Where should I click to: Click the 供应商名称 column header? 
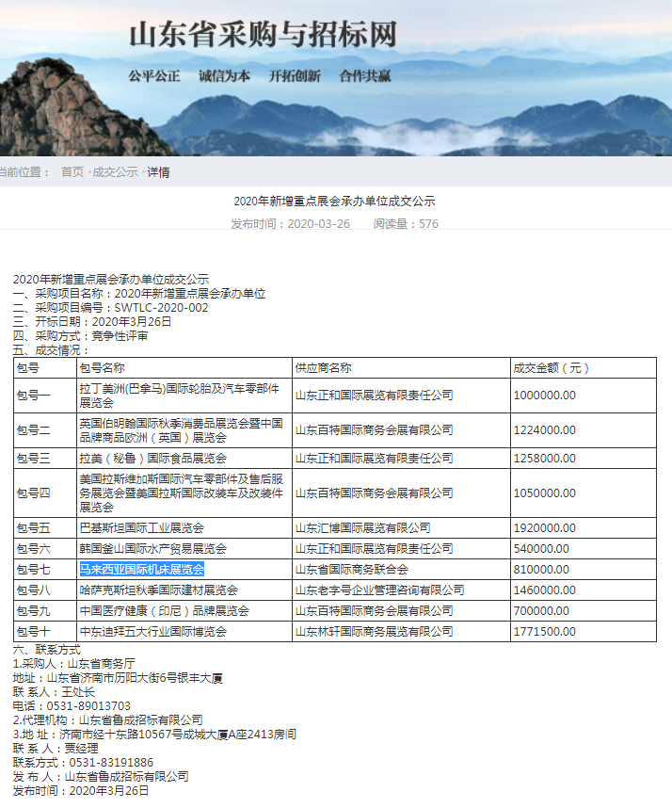coord(401,368)
